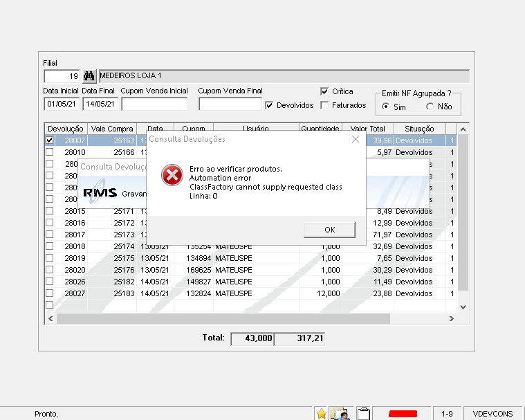Open Filial search with binoculars icon
525x420 pixels.
click(x=89, y=76)
